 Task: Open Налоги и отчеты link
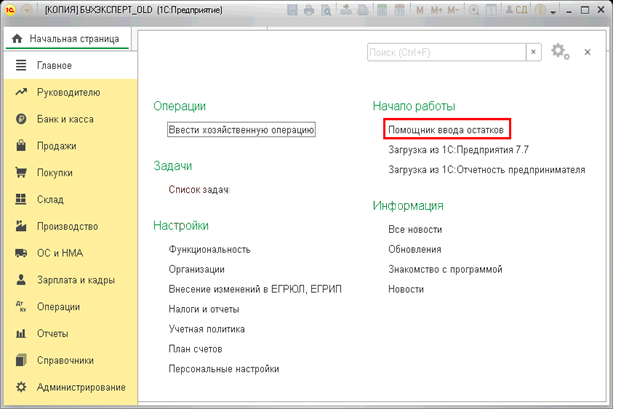[204, 309]
